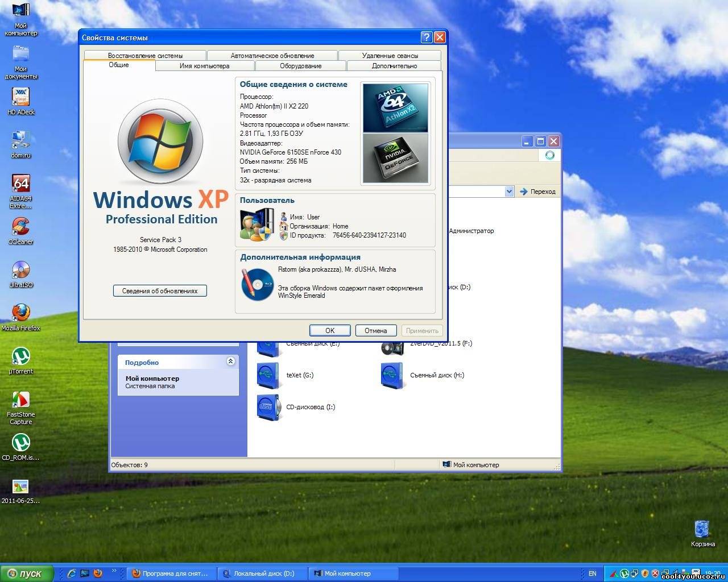
Task: Click Сведения об обновлениях button
Action: coord(160,290)
